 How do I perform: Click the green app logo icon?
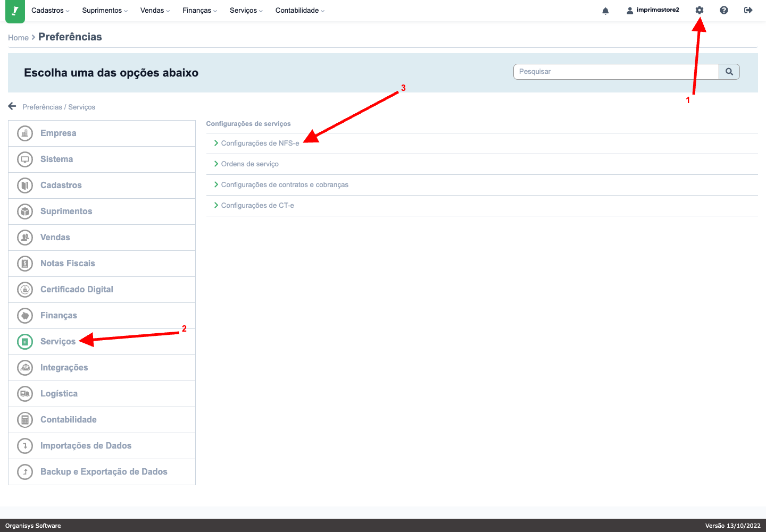15,11
